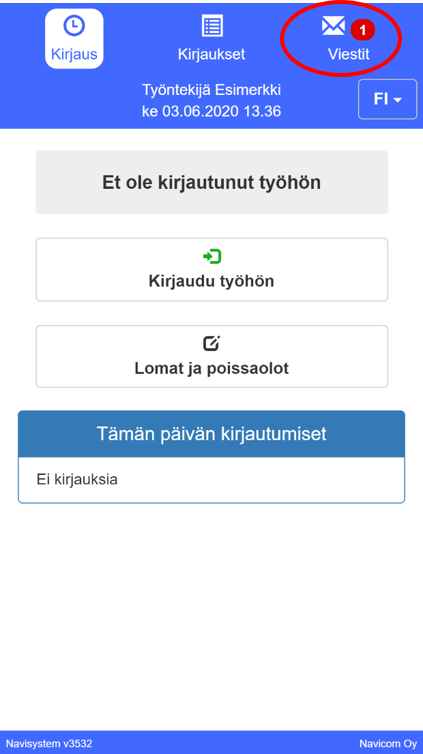The image size is (423, 754).
Task: Click the caret arrow beside FI
Action: (398, 100)
